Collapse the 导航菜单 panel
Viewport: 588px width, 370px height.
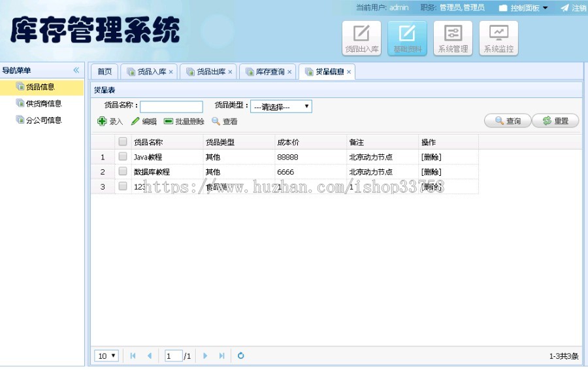pos(76,70)
